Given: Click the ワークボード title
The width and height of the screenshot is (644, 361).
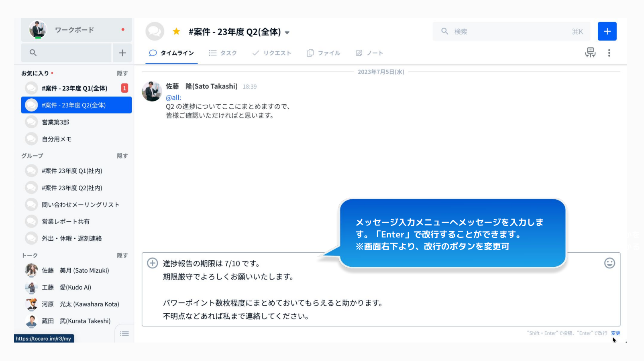Looking at the screenshot, I should pos(74,30).
